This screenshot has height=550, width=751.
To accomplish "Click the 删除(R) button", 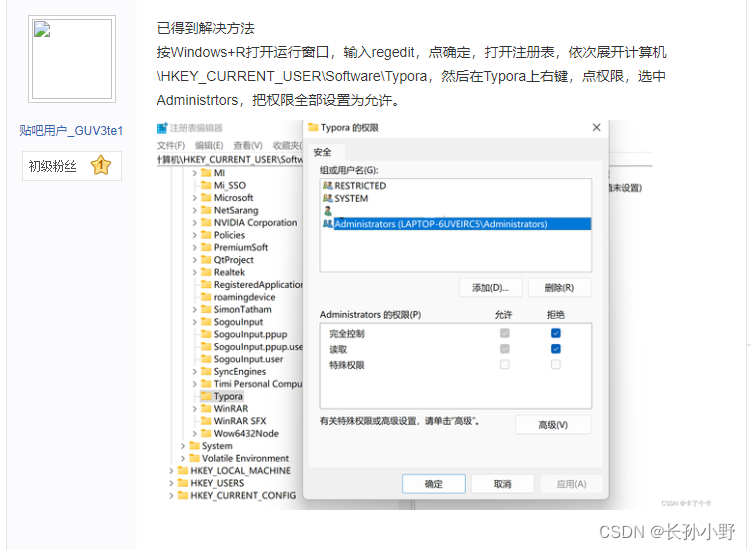I will point(559,288).
